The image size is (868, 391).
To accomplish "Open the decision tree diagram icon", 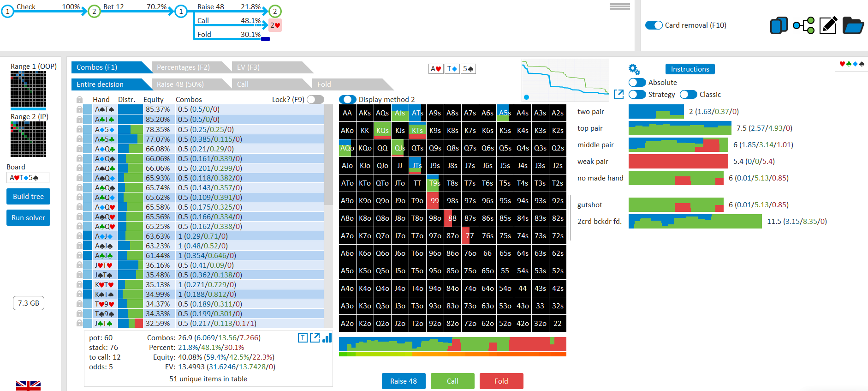I will point(804,25).
